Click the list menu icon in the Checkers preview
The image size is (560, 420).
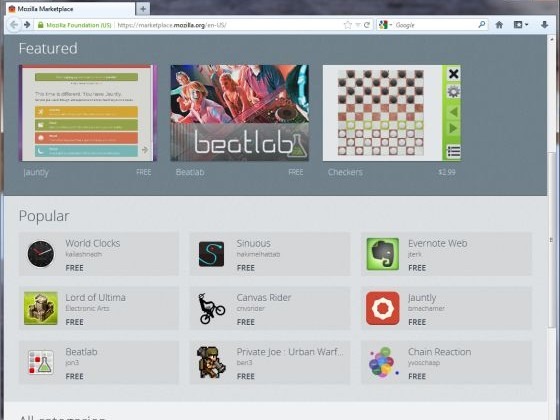click(x=453, y=151)
